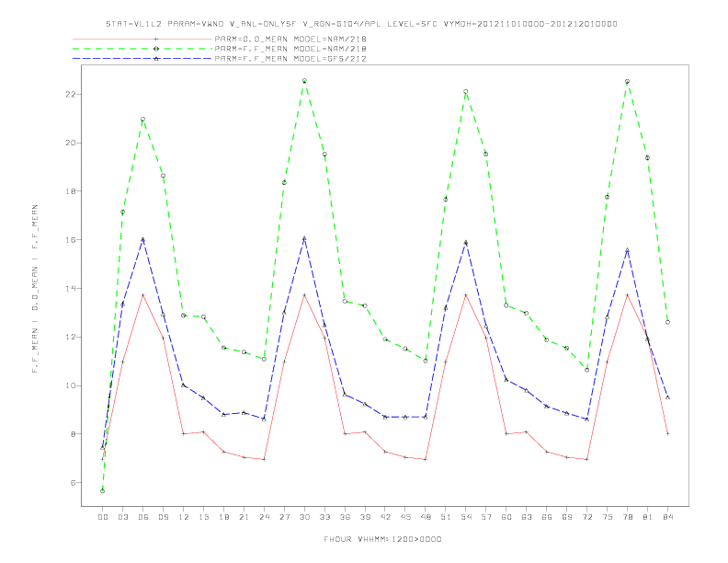Image resolution: width=728 pixels, height=563 pixels.
Task: Click y-axis tick label 16
Action: point(71,240)
